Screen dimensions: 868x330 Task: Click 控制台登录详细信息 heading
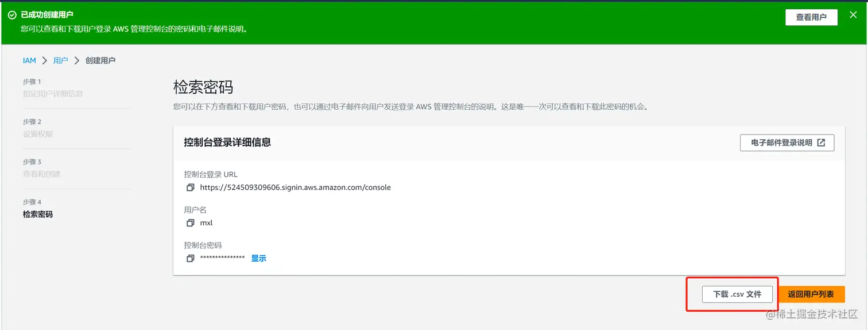click(227, 142)
